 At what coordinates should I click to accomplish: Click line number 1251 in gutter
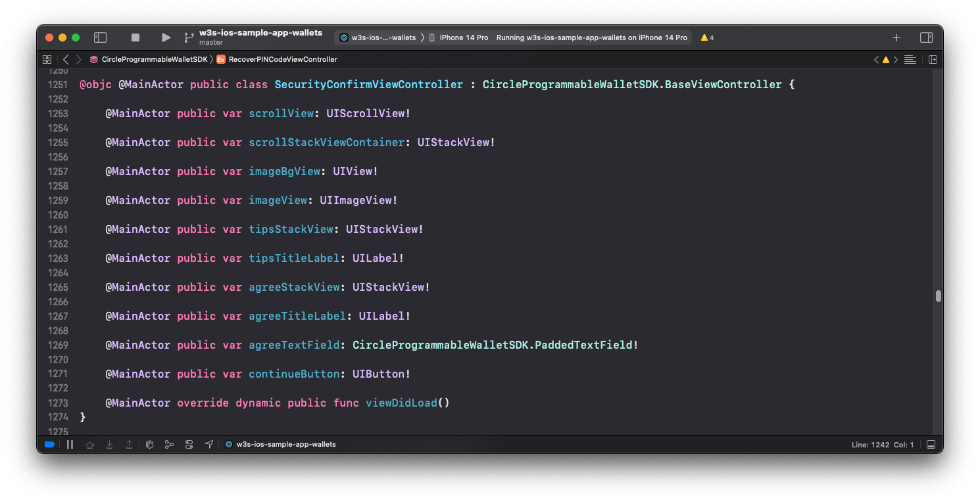coord(57,85)
